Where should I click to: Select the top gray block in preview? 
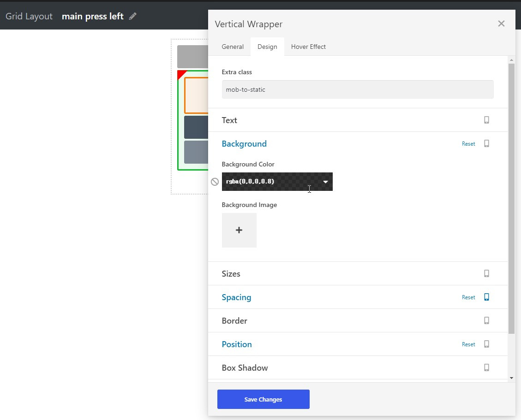[193, 57]
